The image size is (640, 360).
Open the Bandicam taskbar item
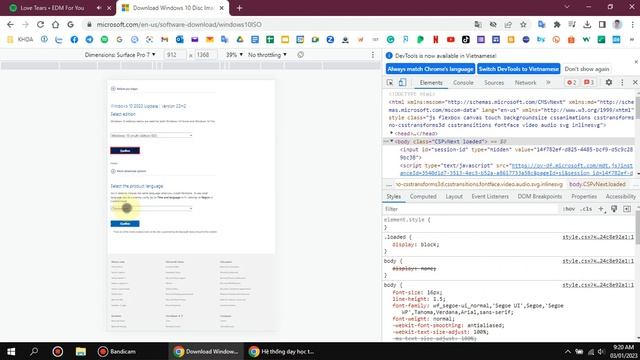[118, 351]
